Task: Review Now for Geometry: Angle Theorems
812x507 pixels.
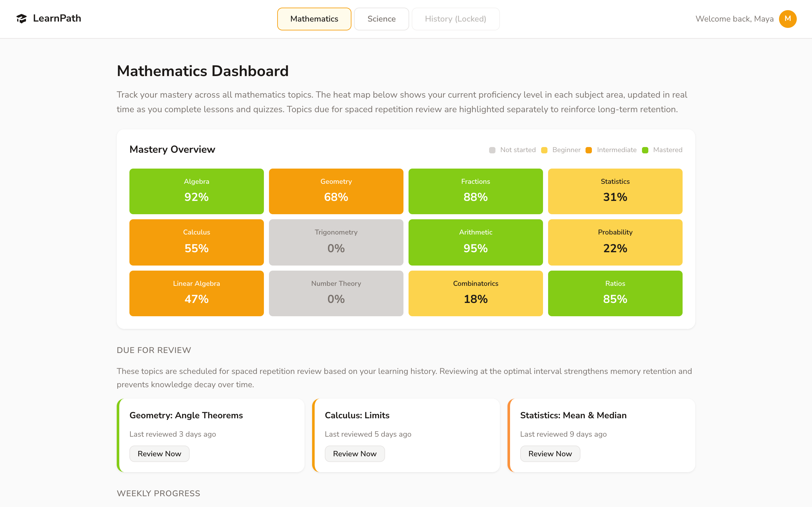Action: click(x=159, y=453)
